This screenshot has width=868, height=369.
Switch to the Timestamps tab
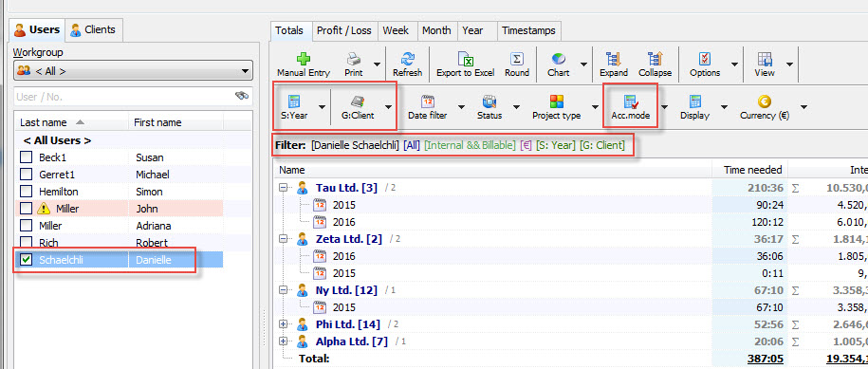528,31
